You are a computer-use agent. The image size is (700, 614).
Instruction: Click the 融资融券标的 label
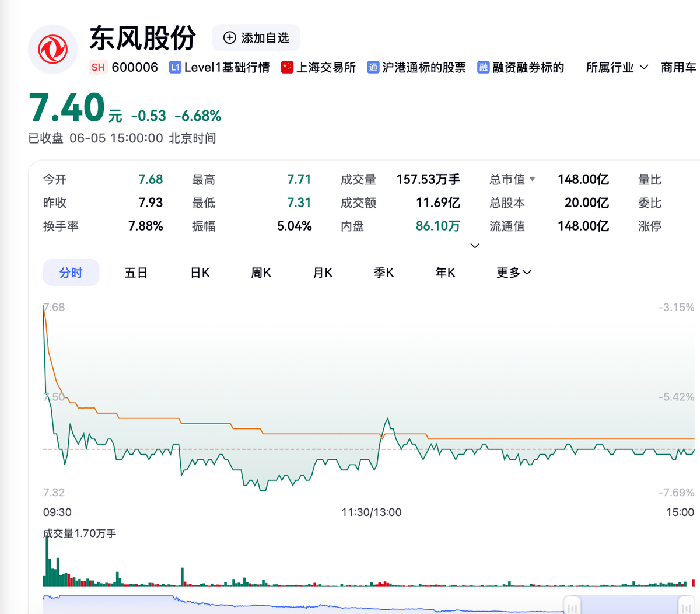click(x=528, y=67)
